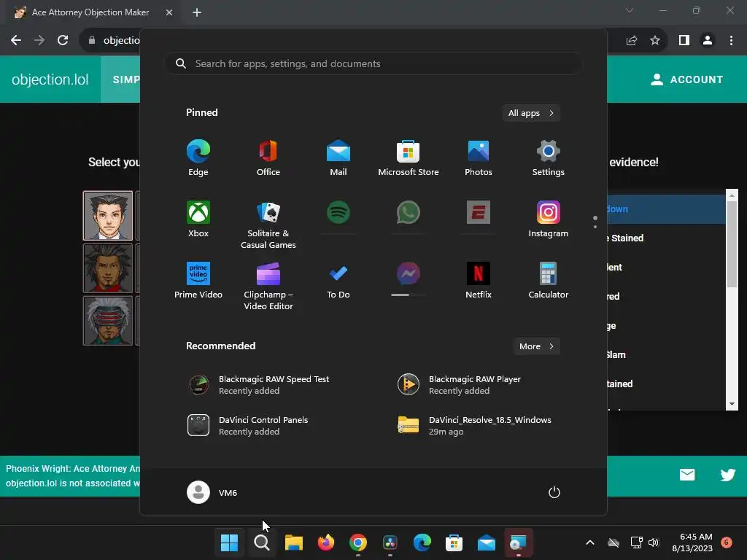Bookmark this page with the star icon
747x560 pixels.
pyautogui.click(x=655, y=41)
